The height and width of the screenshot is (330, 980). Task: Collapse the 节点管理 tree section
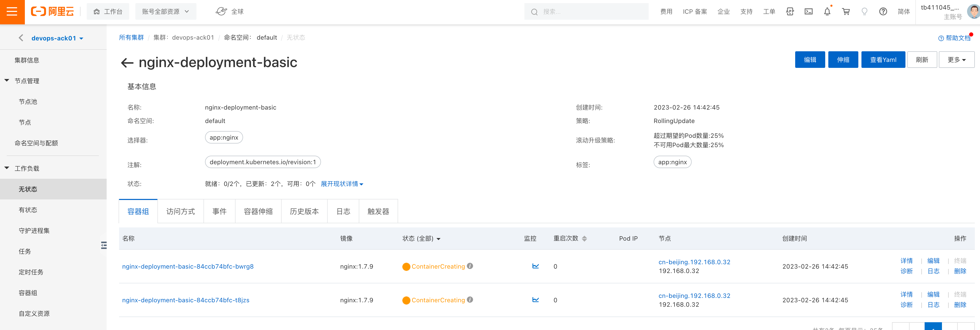7,81
